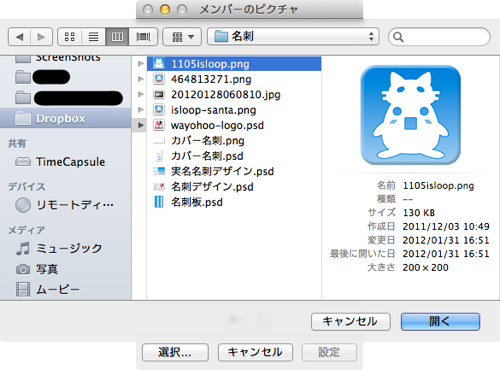Switch to icon view
The height and width of the screenshot is (370, 500).
click(x=70, y=37)
